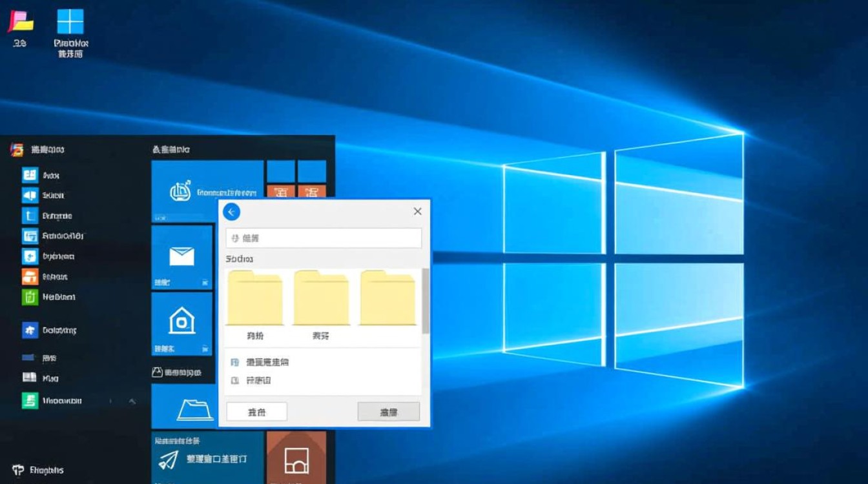The width and height of the screenshot is (868, 484).
Task: Click the dialog's vertical scrollbar
Action: (x=425, y=300)
